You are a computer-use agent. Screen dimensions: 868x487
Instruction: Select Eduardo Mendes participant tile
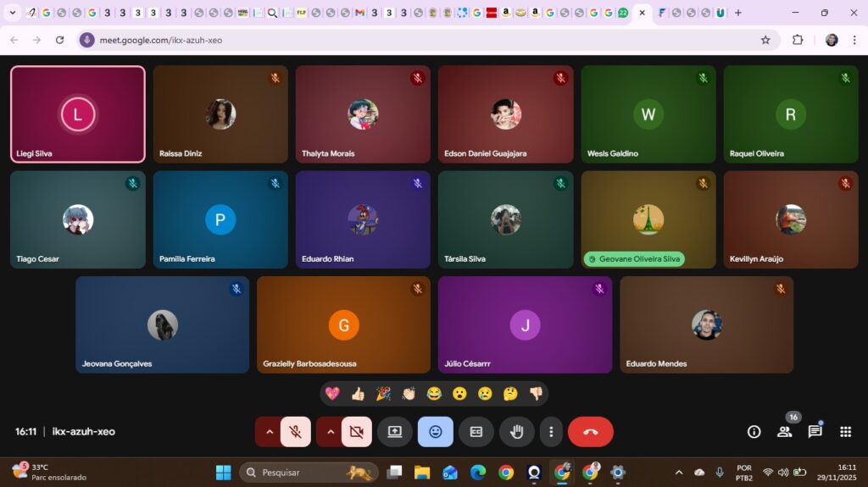tap(706, 324)
